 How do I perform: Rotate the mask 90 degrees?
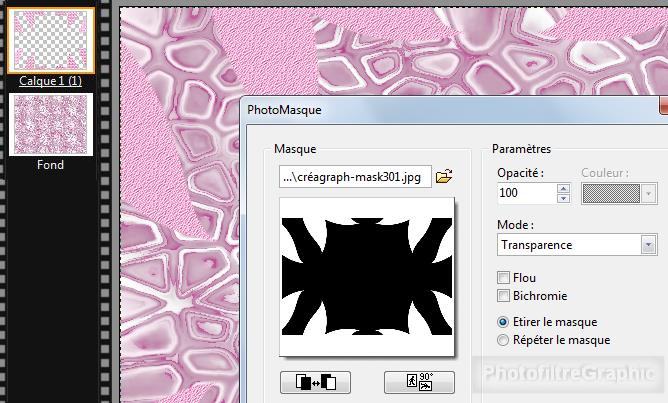[419, 382]
